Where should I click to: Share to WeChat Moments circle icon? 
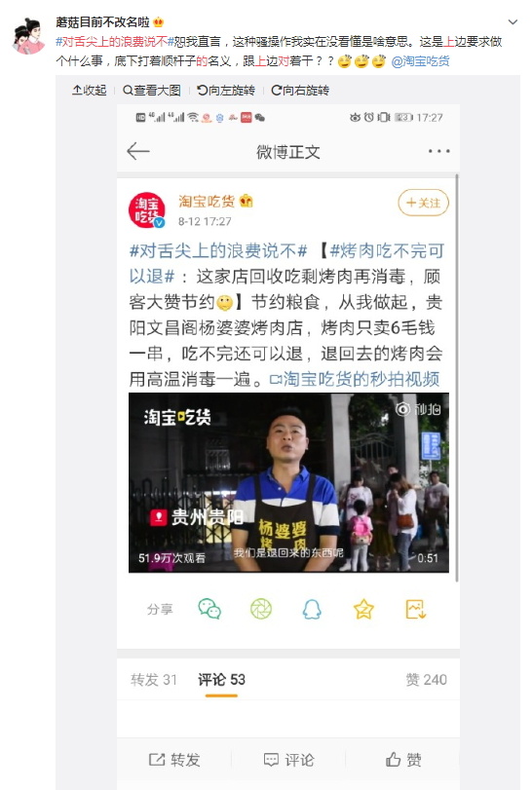(x=261, y=609)
